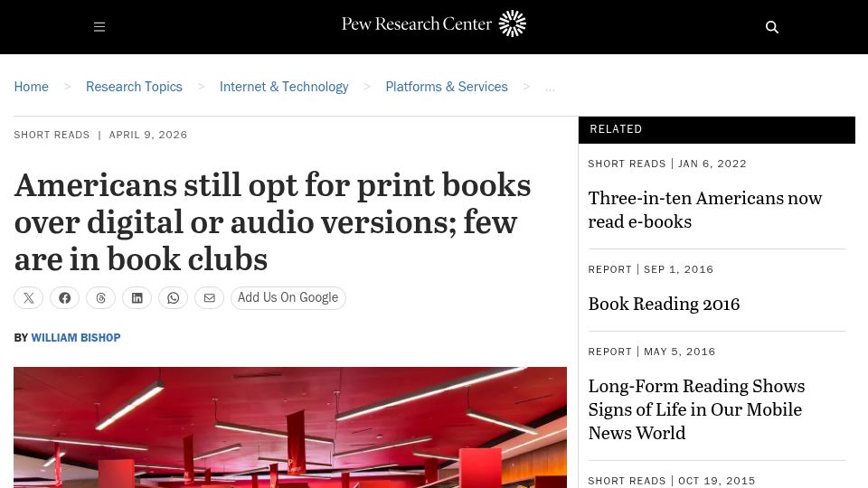Image resolution: width=868 pixels, height=488 pixels.
Task: Click the red bookstore article image
Action: tap(290, 427)
